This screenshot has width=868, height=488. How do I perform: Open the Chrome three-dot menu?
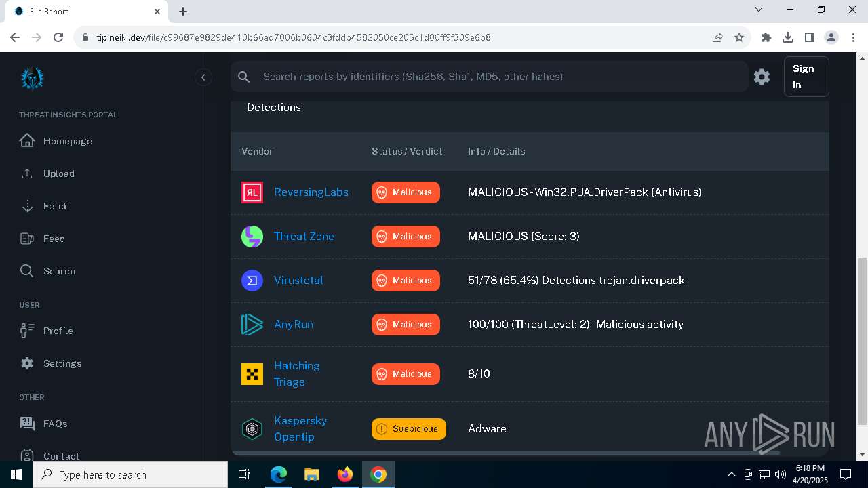pyautogui.click(x=852, y=37)
